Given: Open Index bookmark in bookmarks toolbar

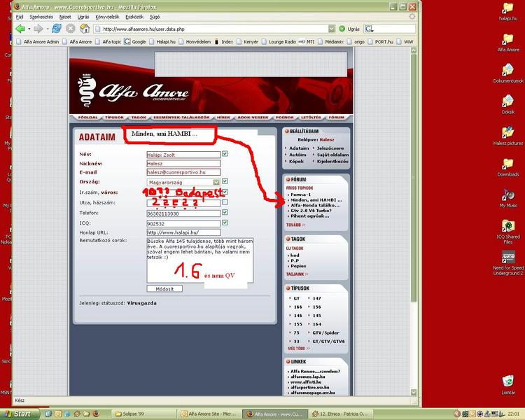Looking at the screenshot, I should [224, 42].
